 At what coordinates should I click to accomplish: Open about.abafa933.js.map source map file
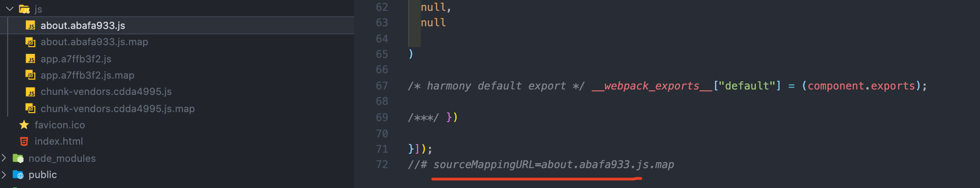94,42
